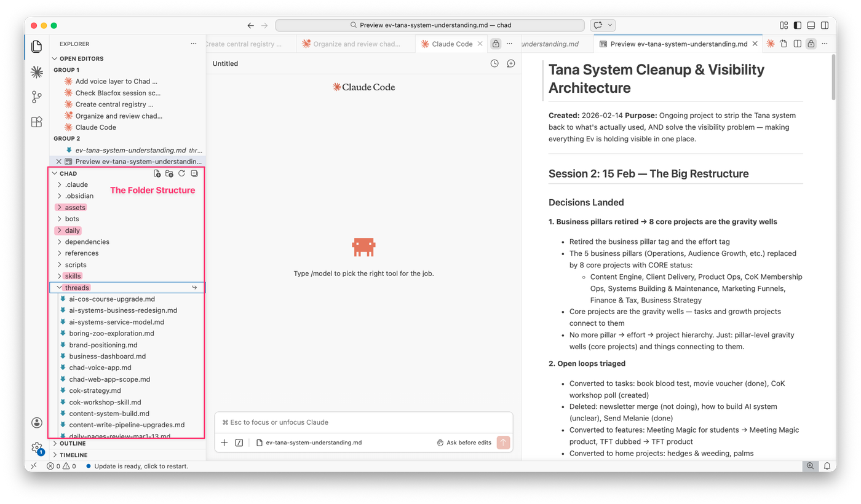Open ai-cos-course-upgrade.md file
This screenshot has width=861, height=504.
(x=112, y=299)
